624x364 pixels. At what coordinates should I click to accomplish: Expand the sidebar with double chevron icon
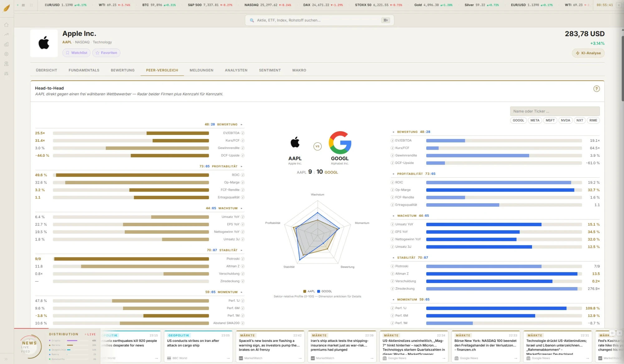[6, 359]
